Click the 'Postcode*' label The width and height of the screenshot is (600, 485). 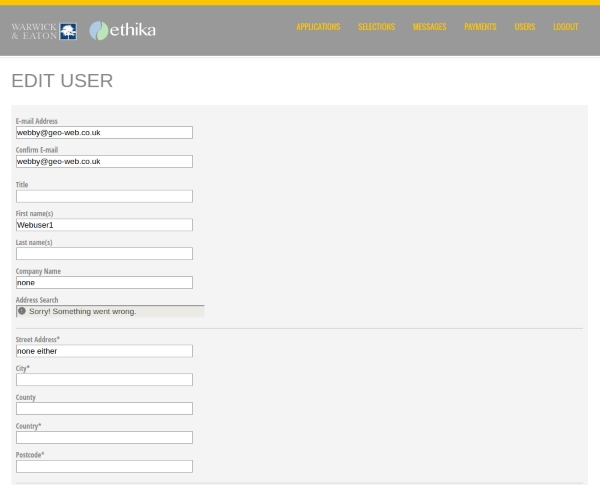tap(30, 455)
